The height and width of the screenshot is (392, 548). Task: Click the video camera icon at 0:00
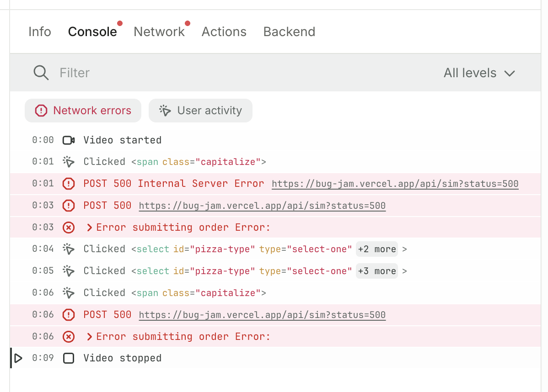coord(69,140)
